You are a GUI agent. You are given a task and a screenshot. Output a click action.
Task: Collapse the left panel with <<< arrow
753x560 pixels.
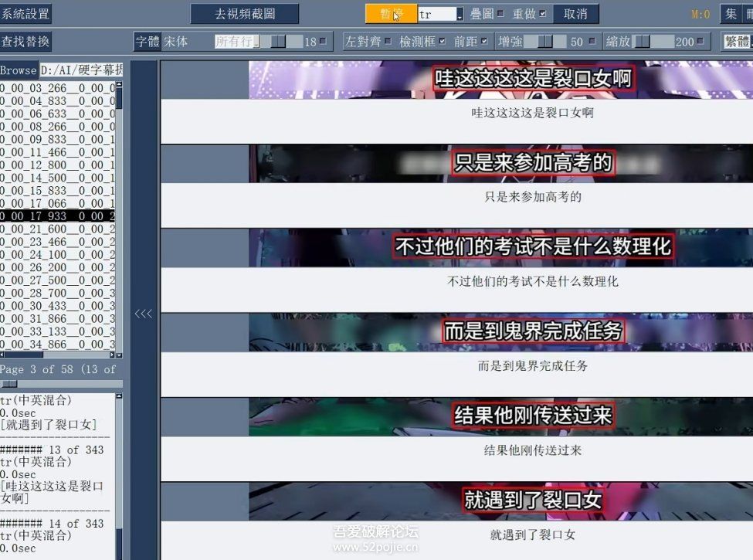click(x=143, y=314)
